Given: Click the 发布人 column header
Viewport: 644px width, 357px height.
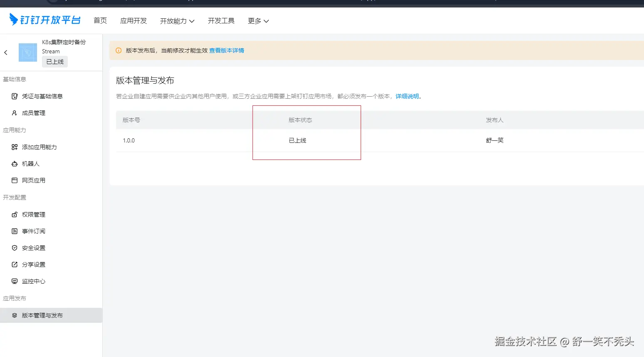Looking at the screenshot, I should coord(495,120).
